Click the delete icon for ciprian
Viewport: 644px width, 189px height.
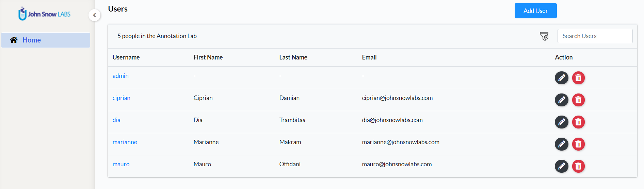tap(578, 100)
